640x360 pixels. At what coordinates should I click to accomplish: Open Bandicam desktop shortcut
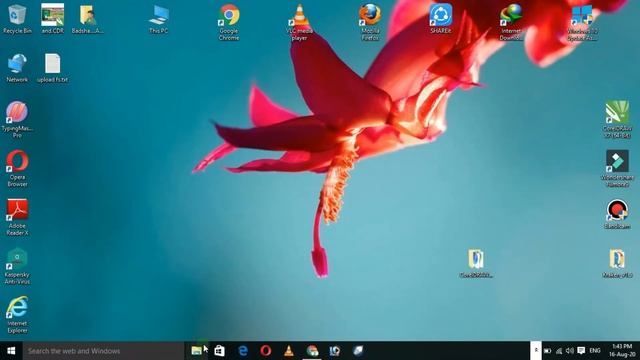tap(617, 214)
